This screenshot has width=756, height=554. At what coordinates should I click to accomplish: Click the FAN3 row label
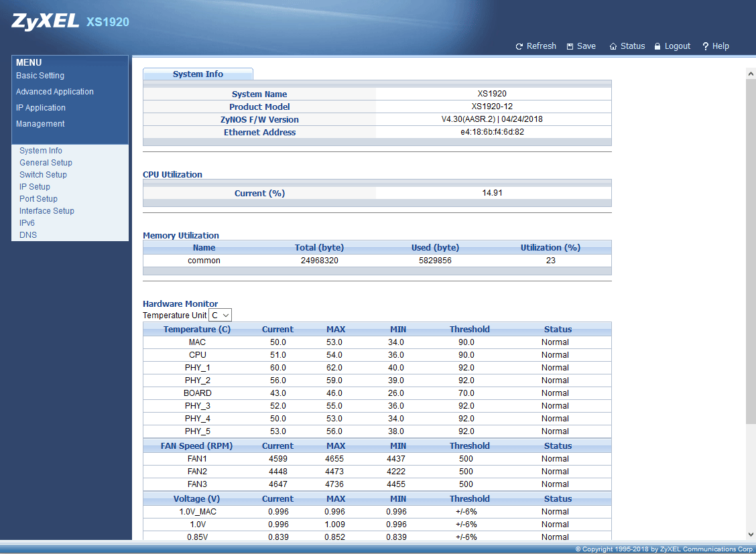click(x=197, y=484)
